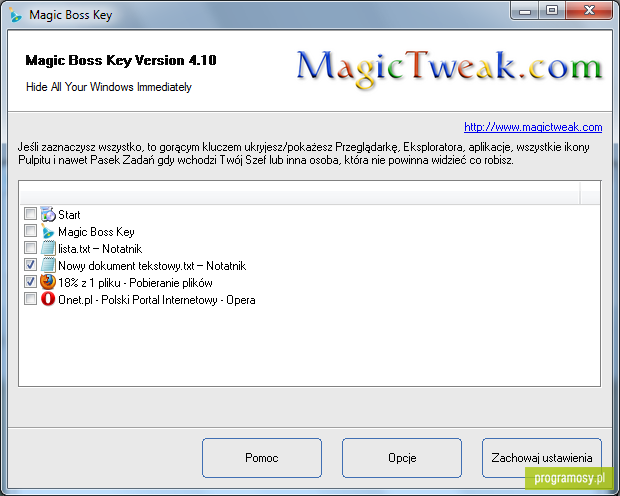The width and height of the screenshot is (620, 496).
Task: Uncheck the Pobieranie plików checkbox
Action: (30, 282)
